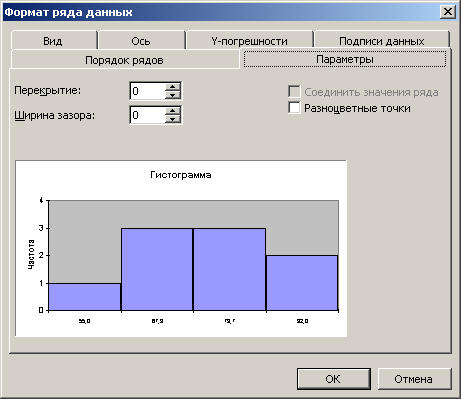Increase the Перекрытие value with up arrow
The width and height of the screenshot is (461, 399).
click(173, 87)
